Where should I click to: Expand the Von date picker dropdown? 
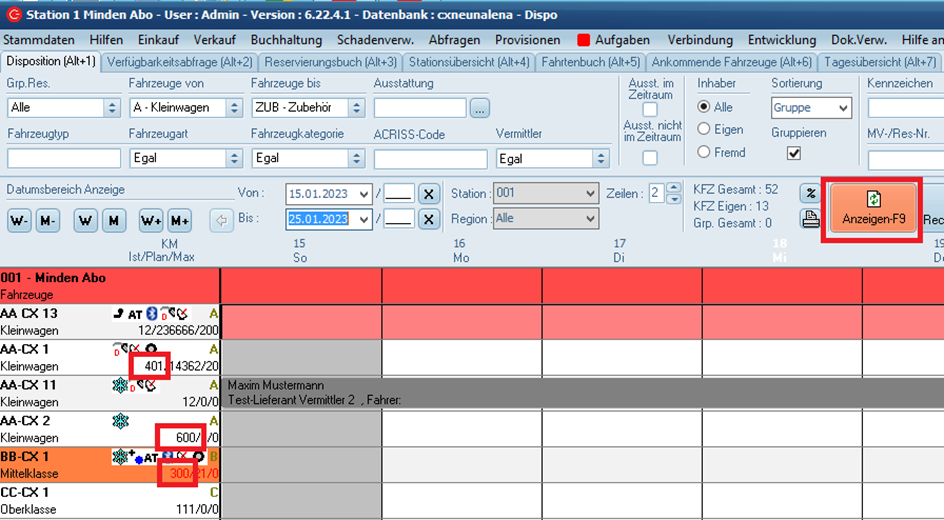click(x=363, y=194)
